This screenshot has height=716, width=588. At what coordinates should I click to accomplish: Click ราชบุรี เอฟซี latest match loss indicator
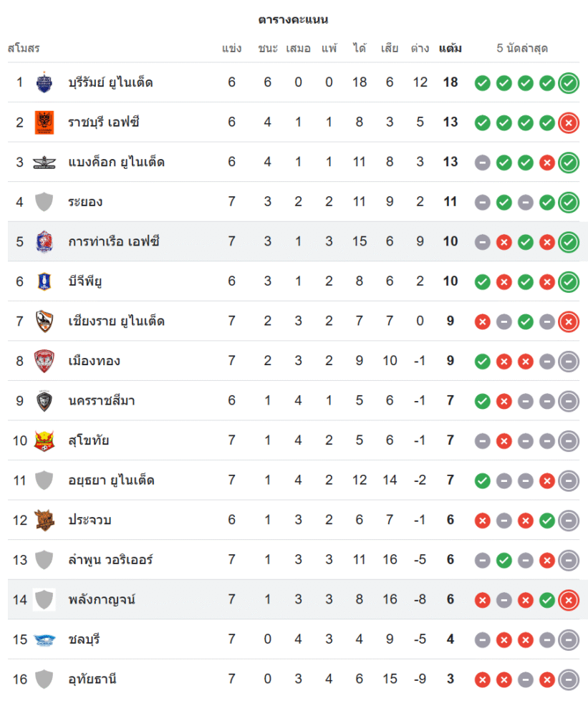569,122
